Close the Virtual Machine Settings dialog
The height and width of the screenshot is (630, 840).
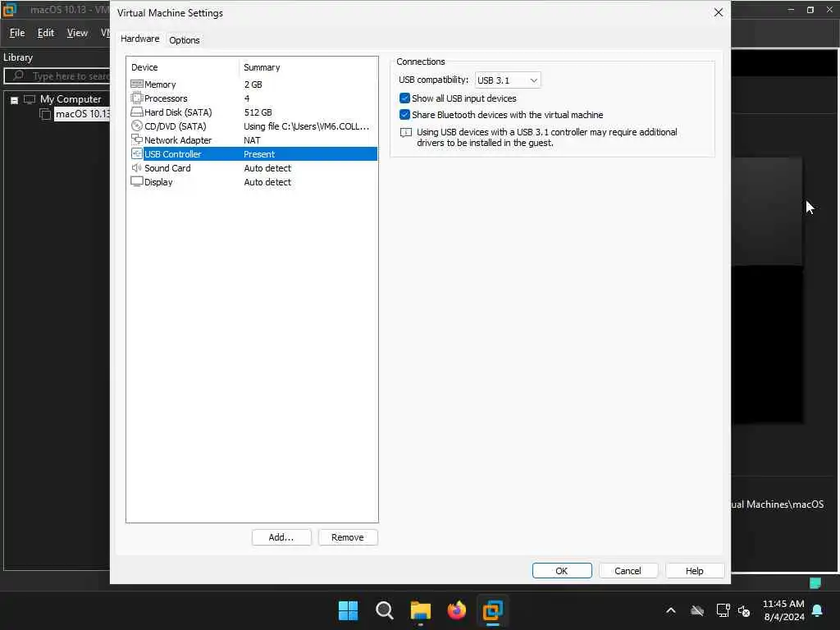click(719, 12)
